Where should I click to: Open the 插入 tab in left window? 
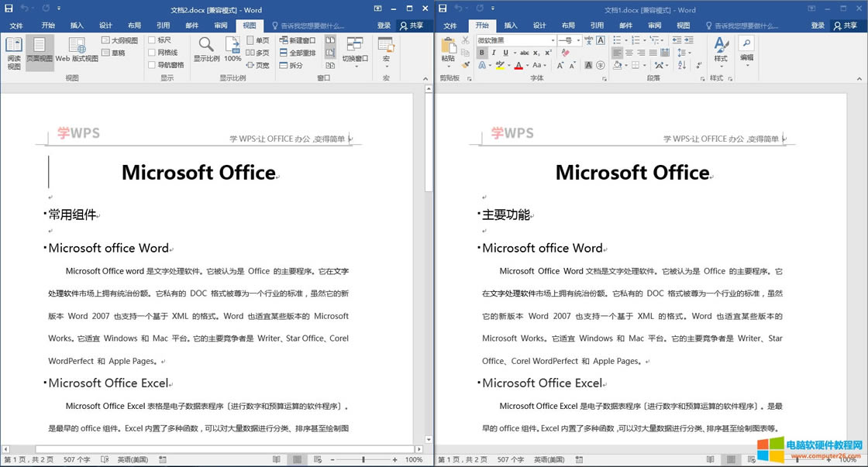tap(77, 26)
